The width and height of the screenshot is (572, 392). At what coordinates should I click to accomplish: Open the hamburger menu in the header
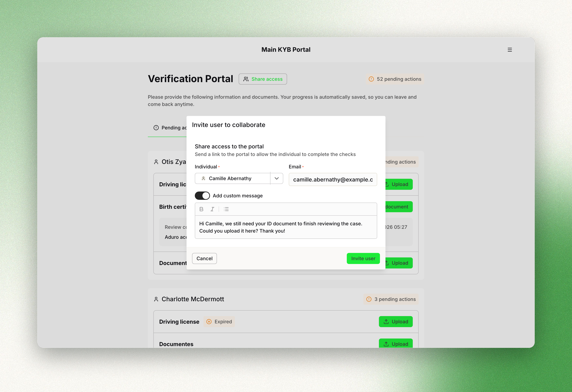pos(510,50)
